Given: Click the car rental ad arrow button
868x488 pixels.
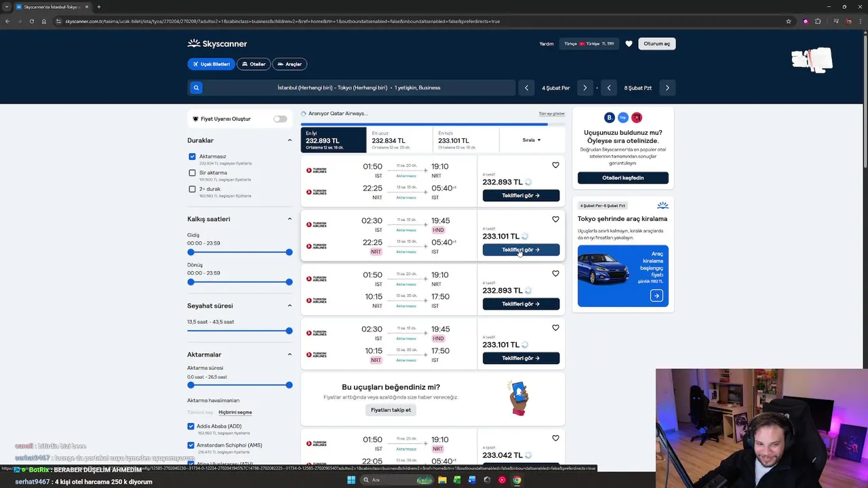Looking at the screenshot, I should pos(656,296).
